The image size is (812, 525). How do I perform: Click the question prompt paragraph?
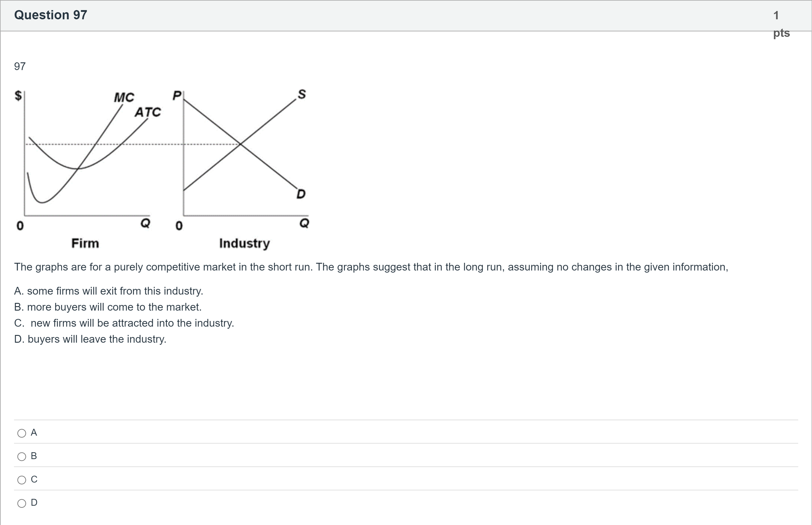coord(371,267)
